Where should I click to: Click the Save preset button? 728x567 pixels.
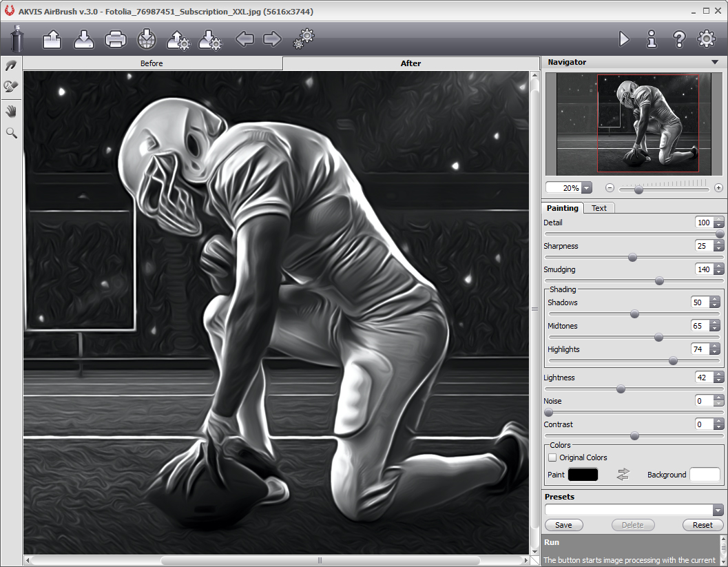tap(563, 525)
